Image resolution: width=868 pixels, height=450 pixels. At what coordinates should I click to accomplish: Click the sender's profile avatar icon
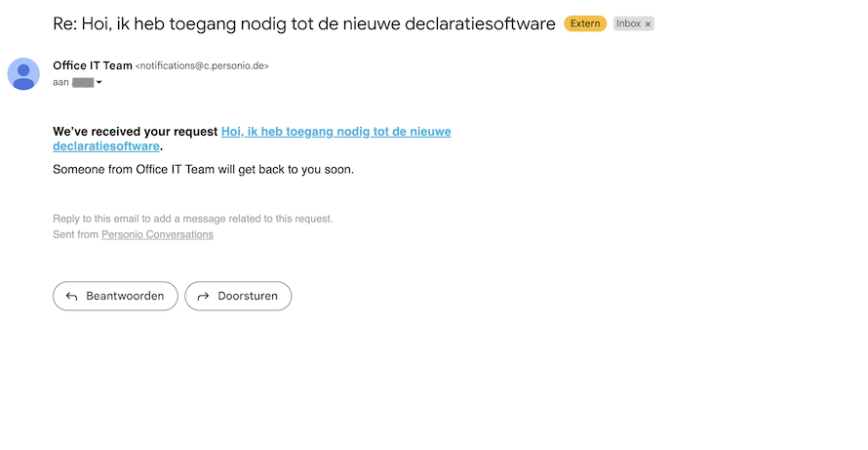pos(23,74)
